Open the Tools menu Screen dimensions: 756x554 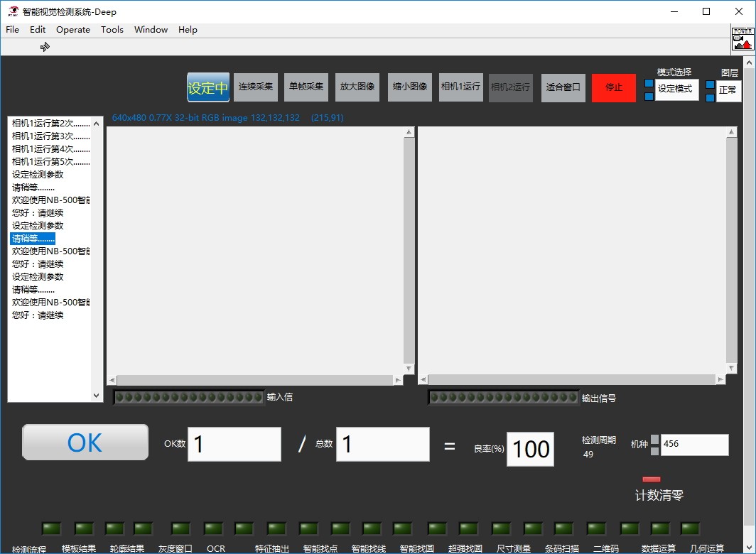pos(112,29)
